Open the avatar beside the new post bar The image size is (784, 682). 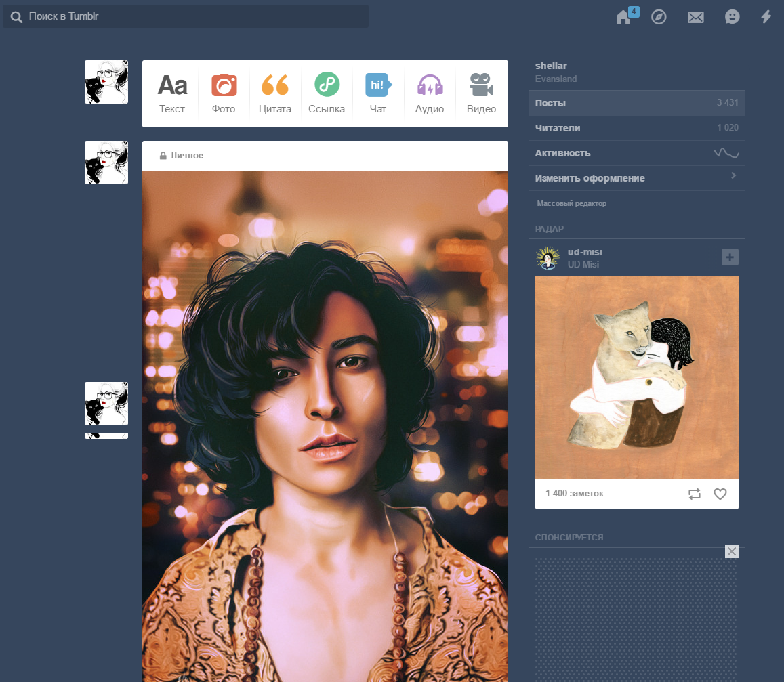[x=106, y=82]
